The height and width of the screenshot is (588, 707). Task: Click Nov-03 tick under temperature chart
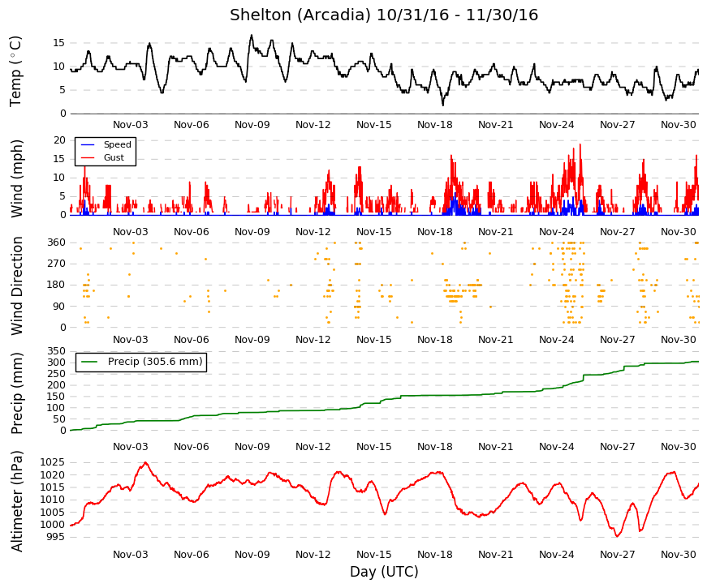pyautogui.click(x=131, y=125)
